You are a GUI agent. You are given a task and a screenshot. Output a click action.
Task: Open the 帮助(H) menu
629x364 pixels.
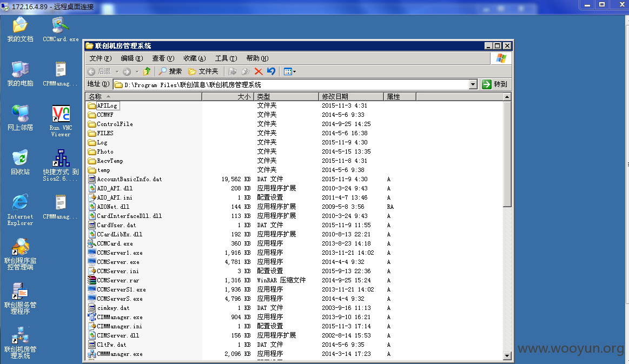(257, 58)
